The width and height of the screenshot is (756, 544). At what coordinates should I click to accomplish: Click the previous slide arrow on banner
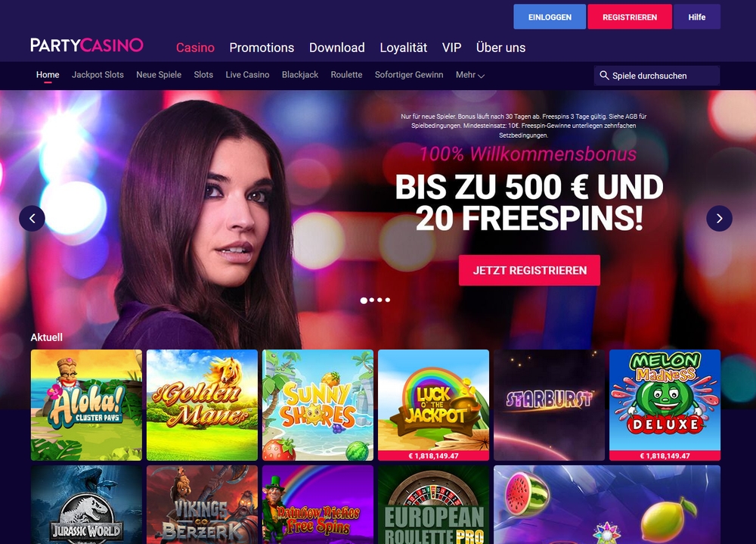(x=32, y=219)
